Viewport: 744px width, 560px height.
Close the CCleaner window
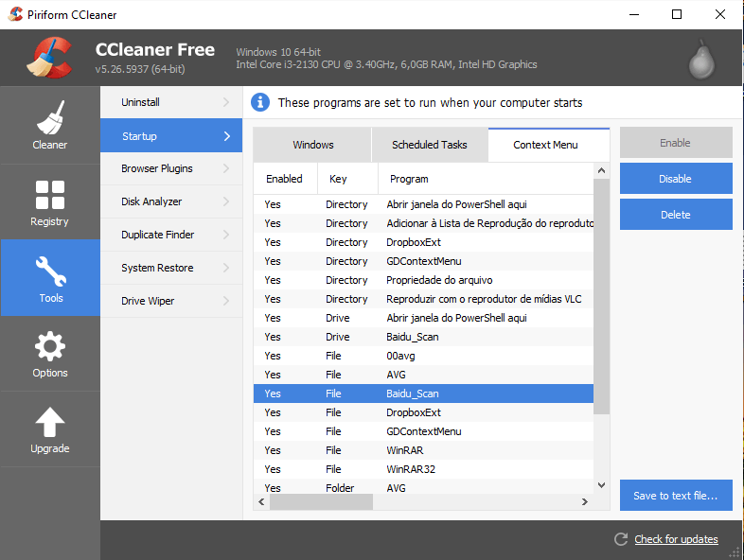click(x=719, y=15)
